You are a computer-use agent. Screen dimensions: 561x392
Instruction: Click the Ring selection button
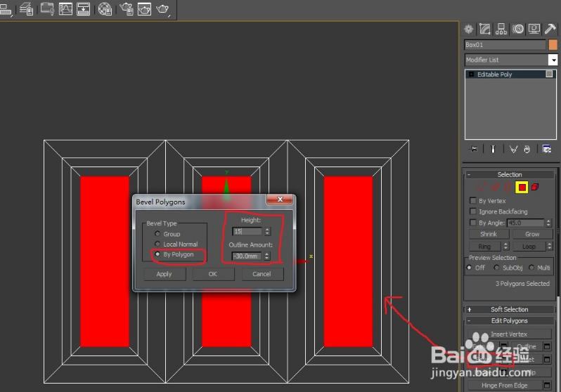point(485,247)
